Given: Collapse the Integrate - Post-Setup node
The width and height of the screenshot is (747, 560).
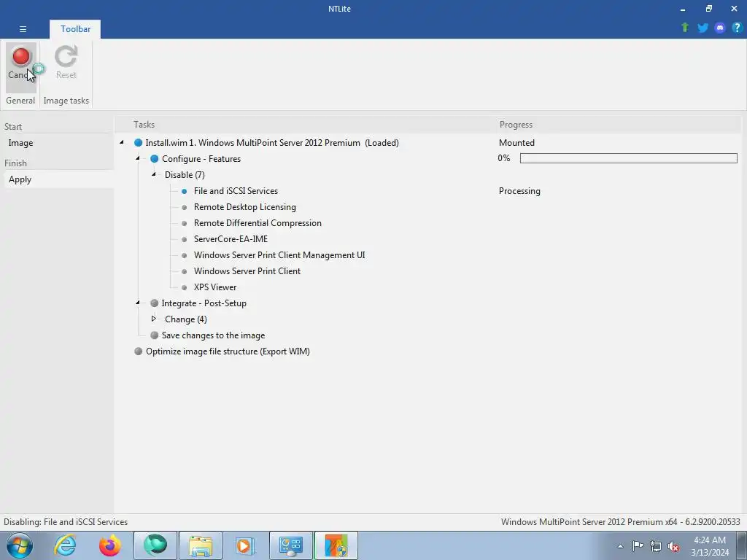Looking at the screenshot, I should tap(138, 303).
